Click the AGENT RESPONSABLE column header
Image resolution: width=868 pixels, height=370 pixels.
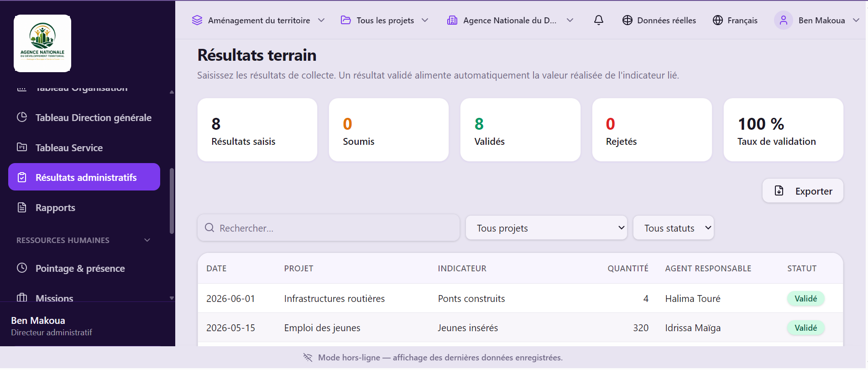[708, 268]
